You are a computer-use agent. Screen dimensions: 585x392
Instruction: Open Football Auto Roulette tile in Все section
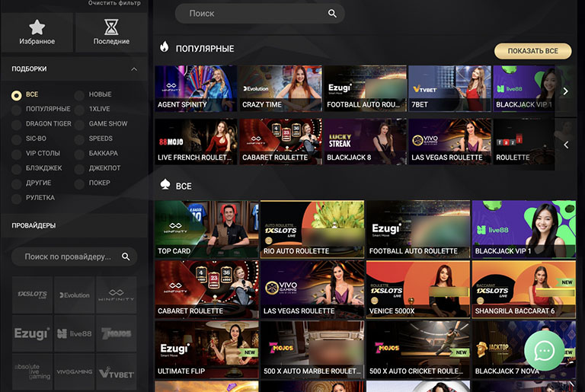coord(418,229)
